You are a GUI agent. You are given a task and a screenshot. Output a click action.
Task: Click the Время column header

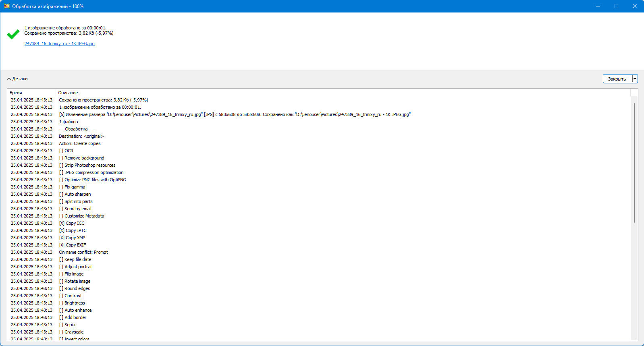point(31,93)
